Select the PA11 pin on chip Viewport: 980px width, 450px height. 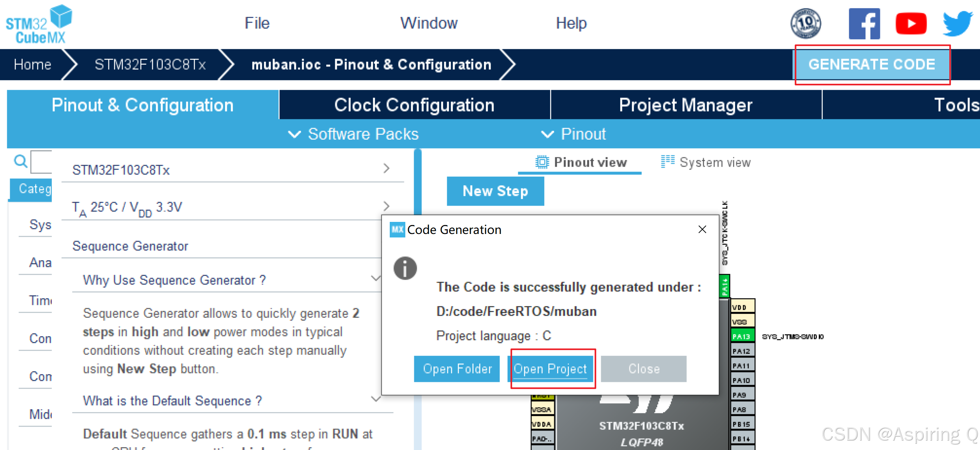click(742, 365)
